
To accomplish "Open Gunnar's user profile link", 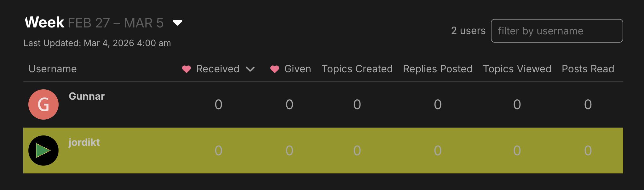I will click(x=87, y=96).
